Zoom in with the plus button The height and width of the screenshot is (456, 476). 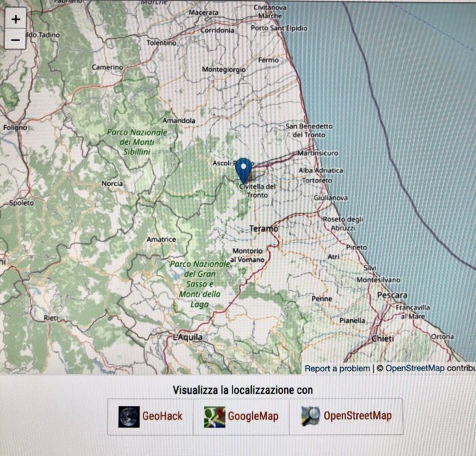point(16,19)
